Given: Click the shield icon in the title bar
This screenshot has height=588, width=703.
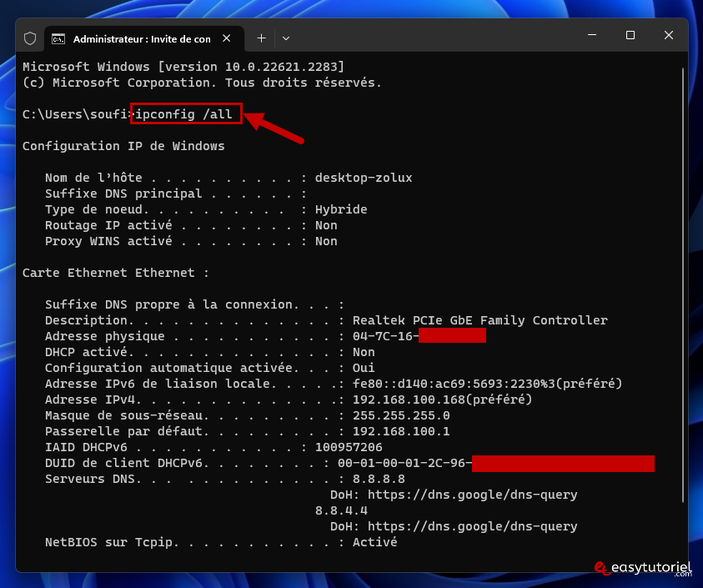Looking at the screenshot, I should [30, 38].
